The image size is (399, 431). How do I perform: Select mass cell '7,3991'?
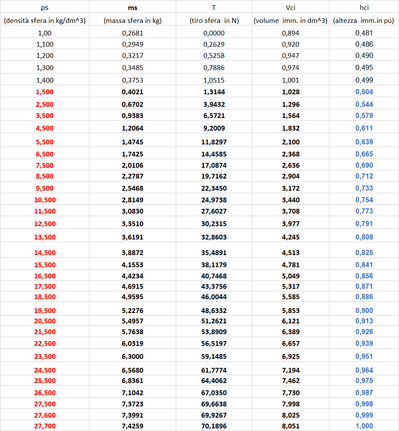[133, 415]
